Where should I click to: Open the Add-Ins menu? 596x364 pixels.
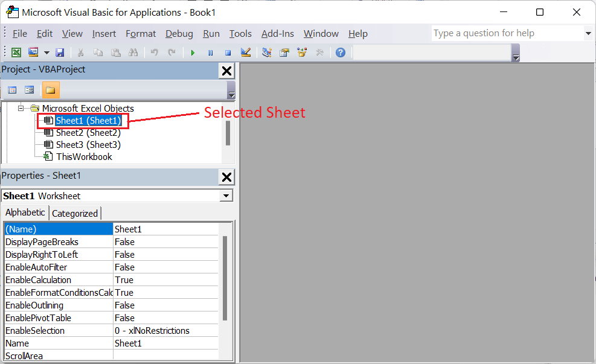278,34
